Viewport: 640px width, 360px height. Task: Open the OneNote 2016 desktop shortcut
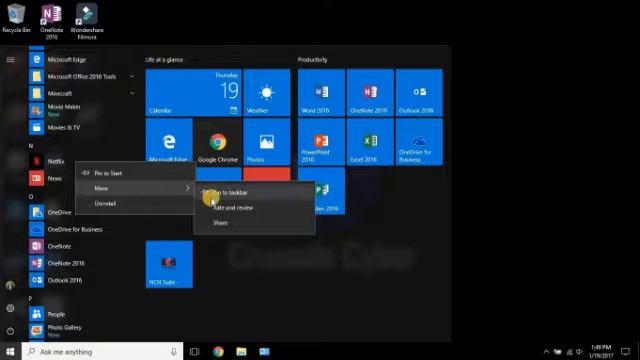point(51,21)
